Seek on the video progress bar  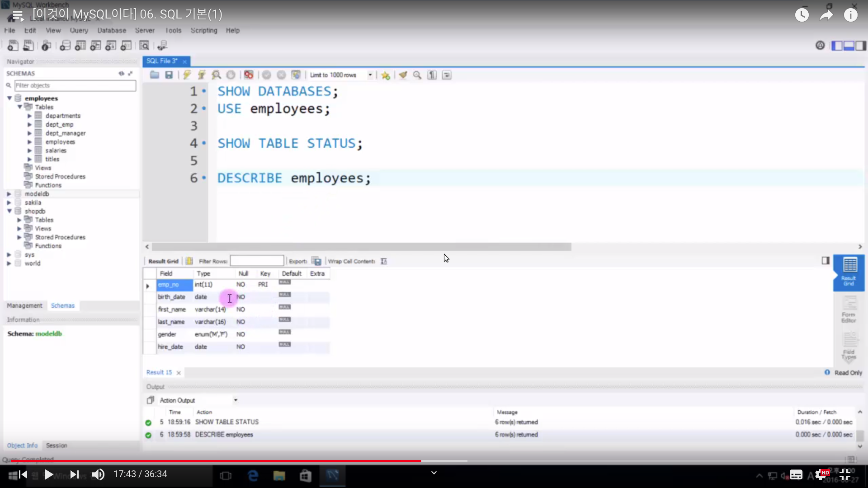click(434, 461)
